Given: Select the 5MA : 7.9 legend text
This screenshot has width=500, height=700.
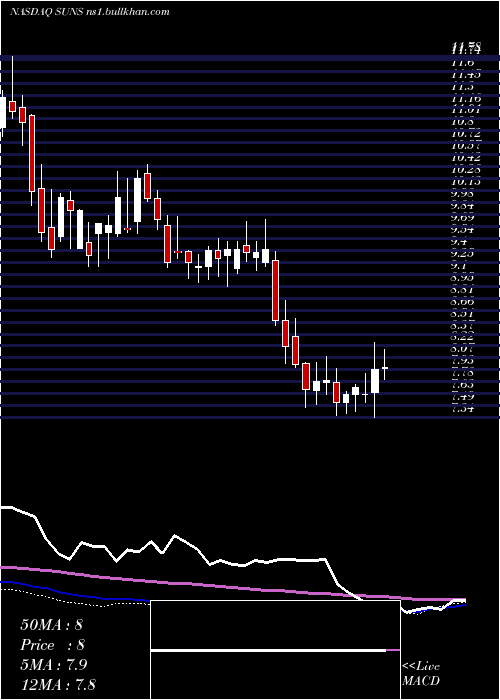Looking at the screenshot, I should [x=54, y=665].
